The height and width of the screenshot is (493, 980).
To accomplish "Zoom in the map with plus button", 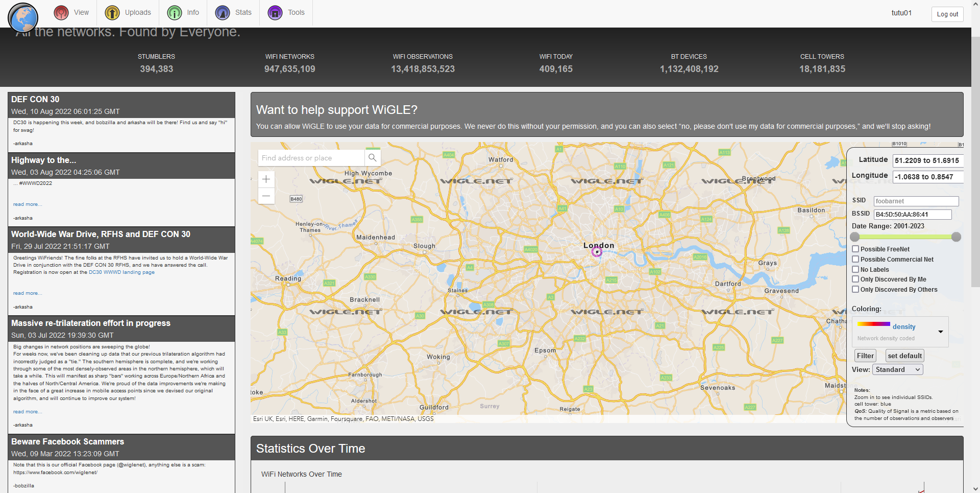I will (266, 179).
